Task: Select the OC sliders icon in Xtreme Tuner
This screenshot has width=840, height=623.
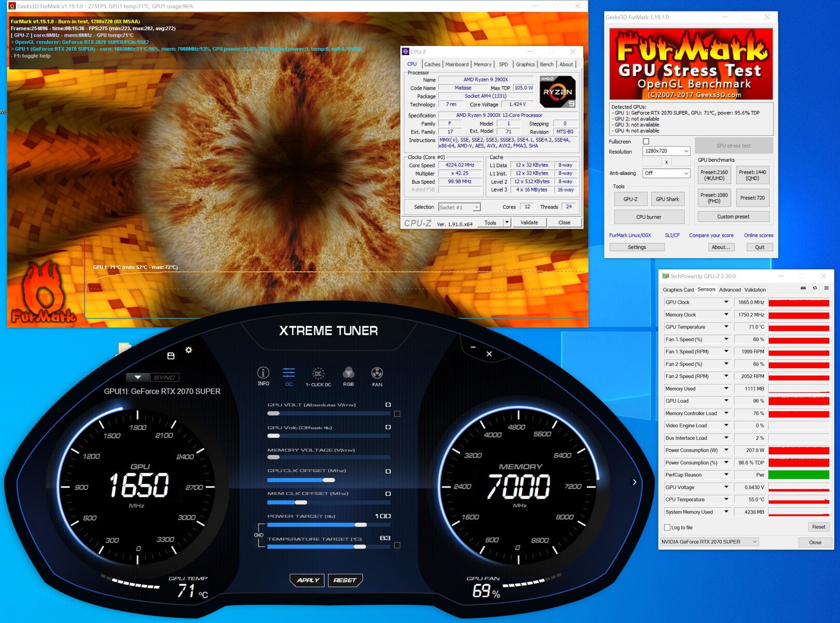Action: pos(288,376)
